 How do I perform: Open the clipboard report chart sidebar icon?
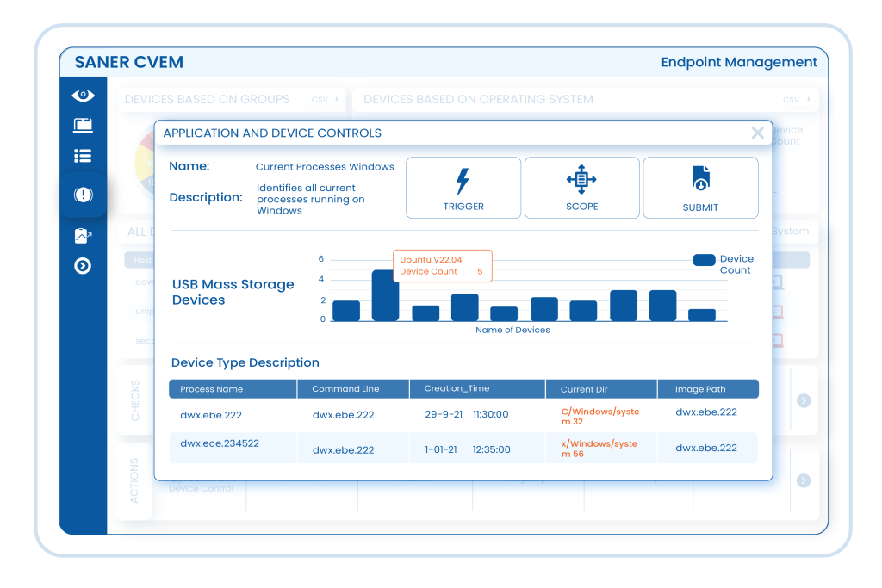tap(83, 235)
